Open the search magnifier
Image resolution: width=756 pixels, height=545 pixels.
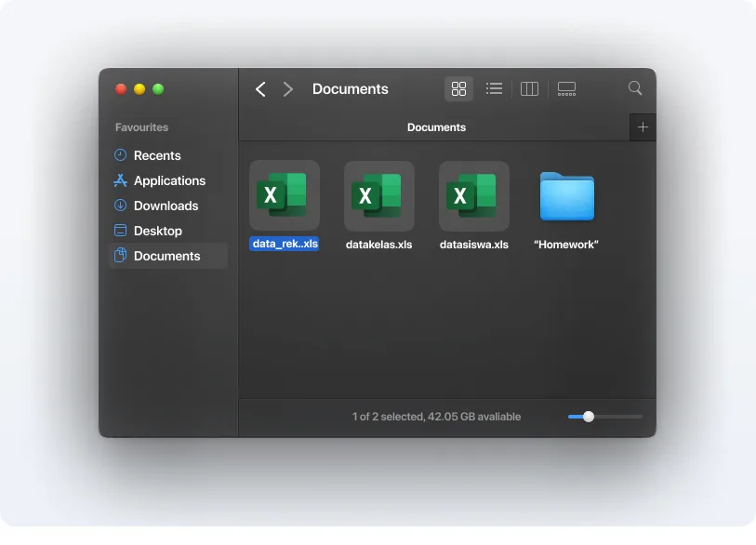(635, 88)
